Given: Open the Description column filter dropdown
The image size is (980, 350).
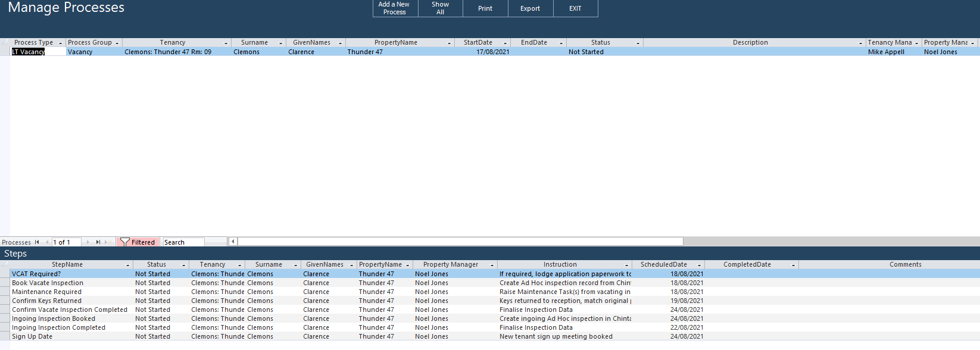Looking at the screenshot, I should pos(860,43).
